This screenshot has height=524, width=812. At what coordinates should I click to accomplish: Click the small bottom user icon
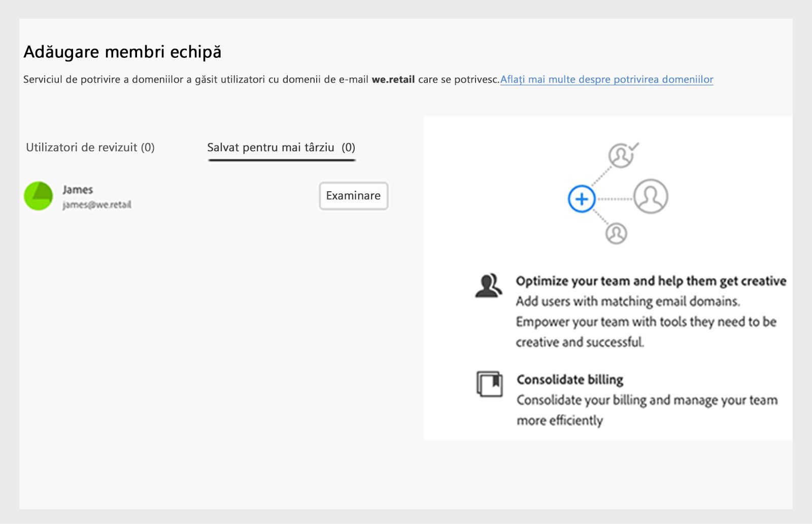point(616,233)
